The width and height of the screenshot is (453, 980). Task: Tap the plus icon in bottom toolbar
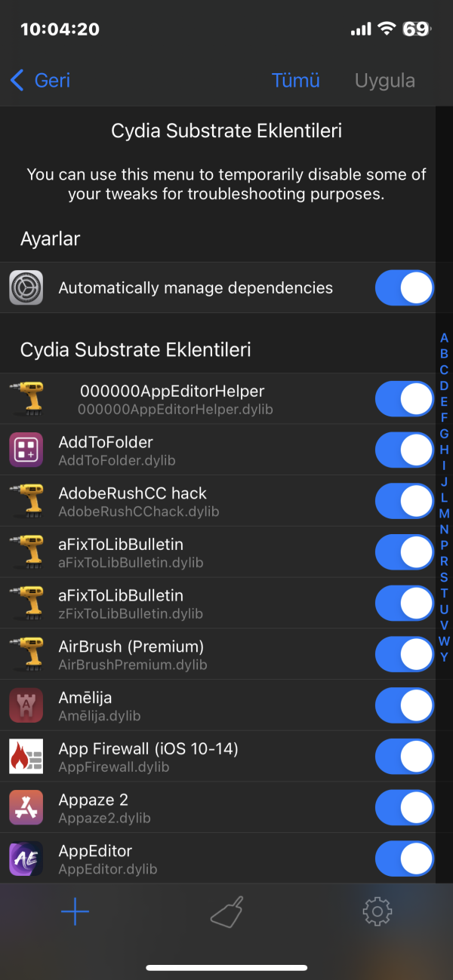pyautogui.click(x=75, y=913)
